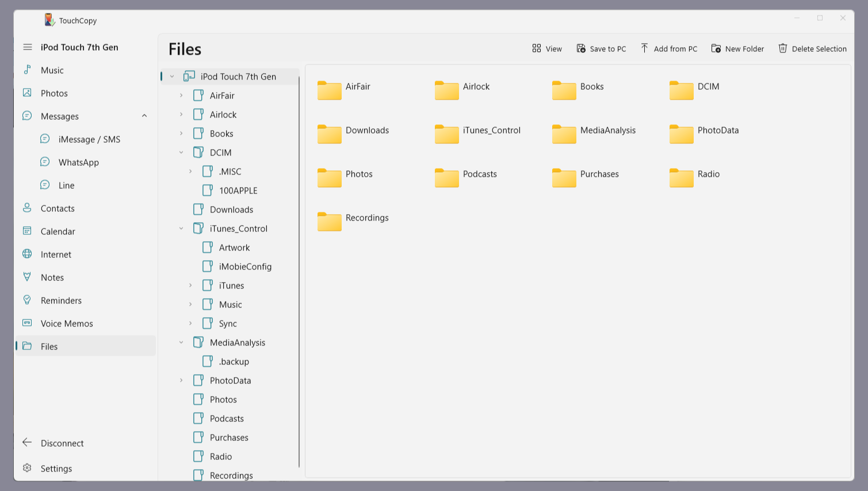The width and height of the screenshot is (868, 491).
Task: Click the folder tree vertical scrollbar
Action: tap(299, 271)
